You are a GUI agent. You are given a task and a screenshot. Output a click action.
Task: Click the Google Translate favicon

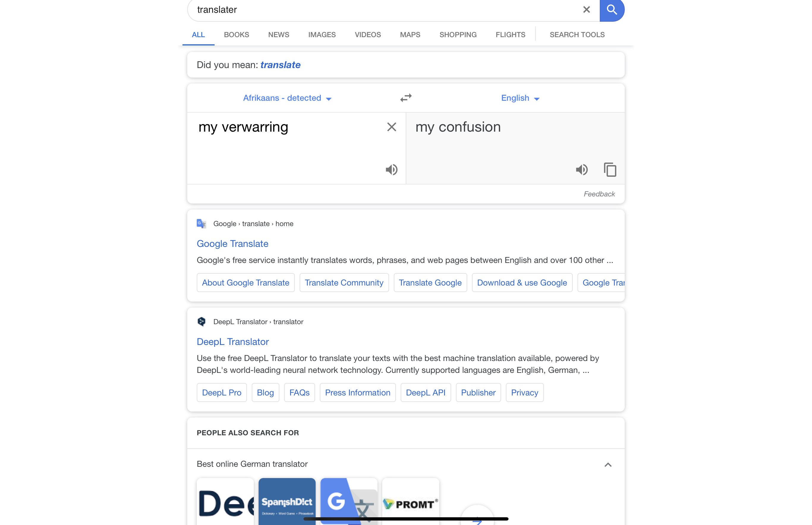click(202, 224)
